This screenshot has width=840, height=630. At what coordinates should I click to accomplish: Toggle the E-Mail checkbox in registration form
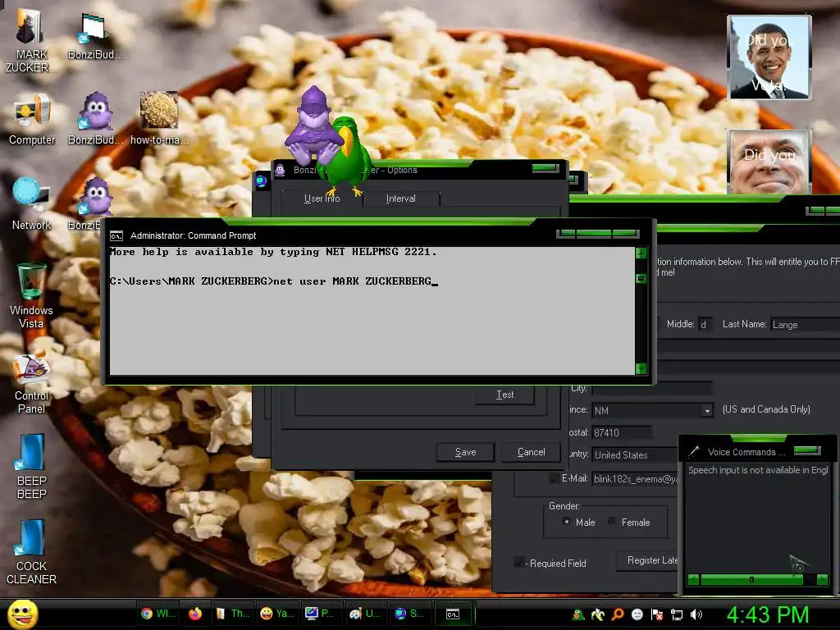click(x=554, y=478)
